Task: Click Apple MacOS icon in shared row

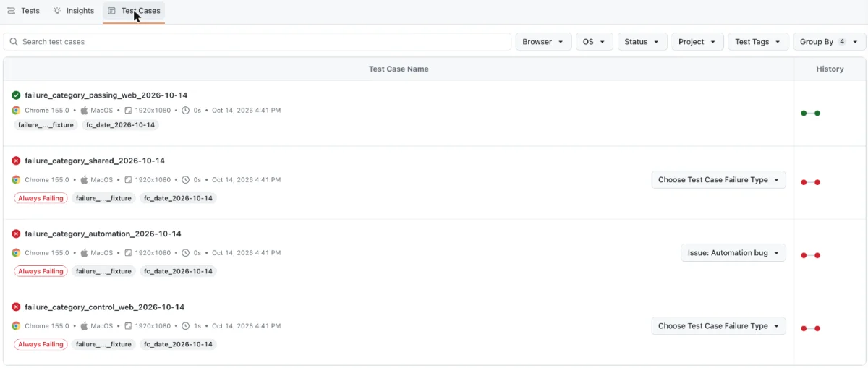Action: [84, 180]
